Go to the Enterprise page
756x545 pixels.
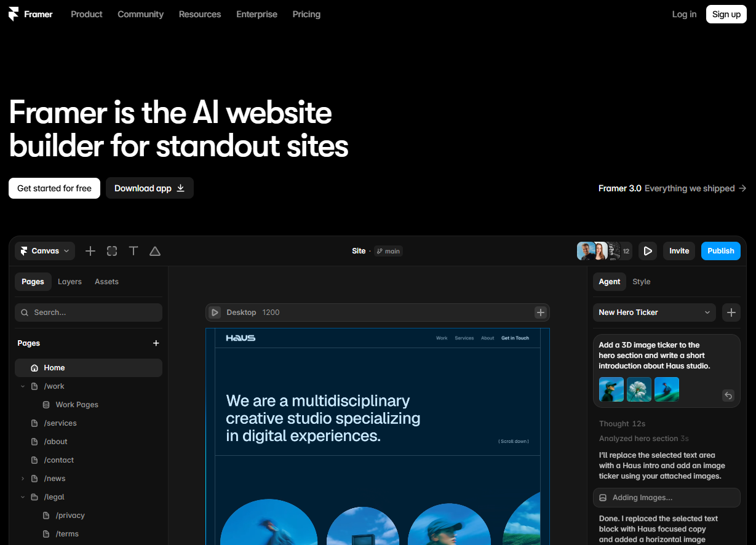coord(257,14)
